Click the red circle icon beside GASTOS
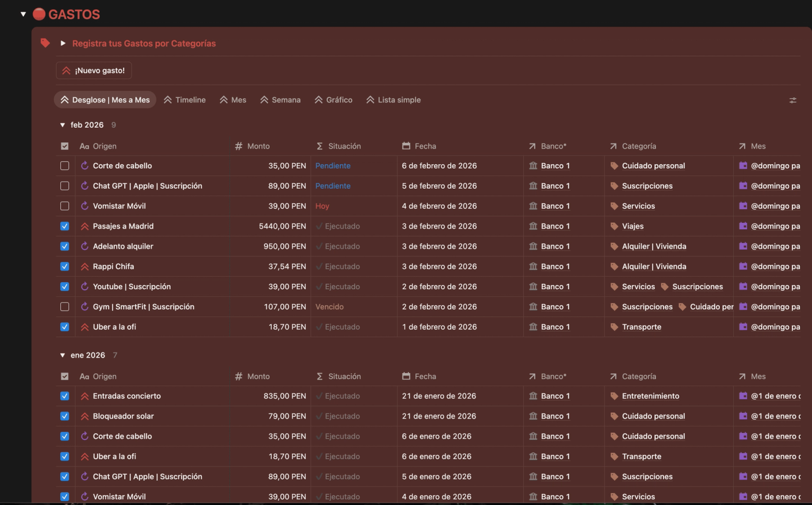Viewport: 812px width, 505px height. pyautogui.click(x=39, y=14)
